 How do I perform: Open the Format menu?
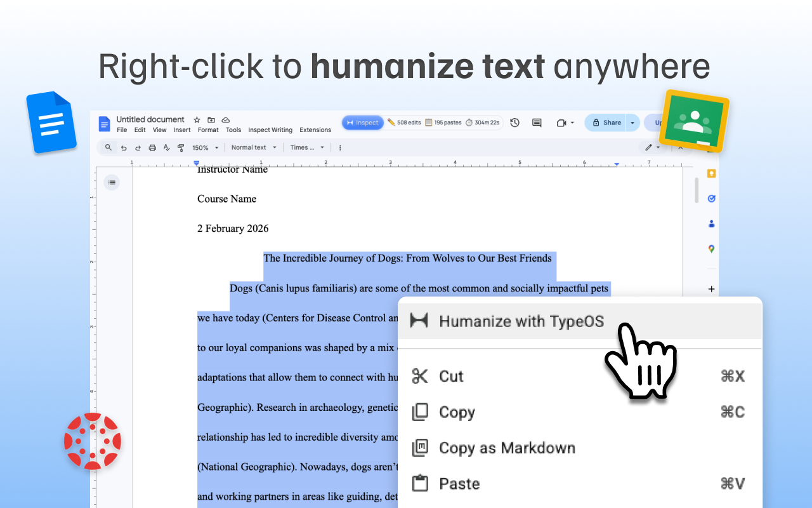coord(208,130)
